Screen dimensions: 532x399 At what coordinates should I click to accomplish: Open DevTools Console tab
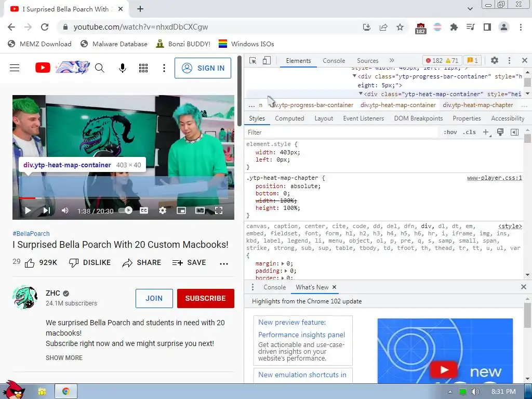click(334, 61)
